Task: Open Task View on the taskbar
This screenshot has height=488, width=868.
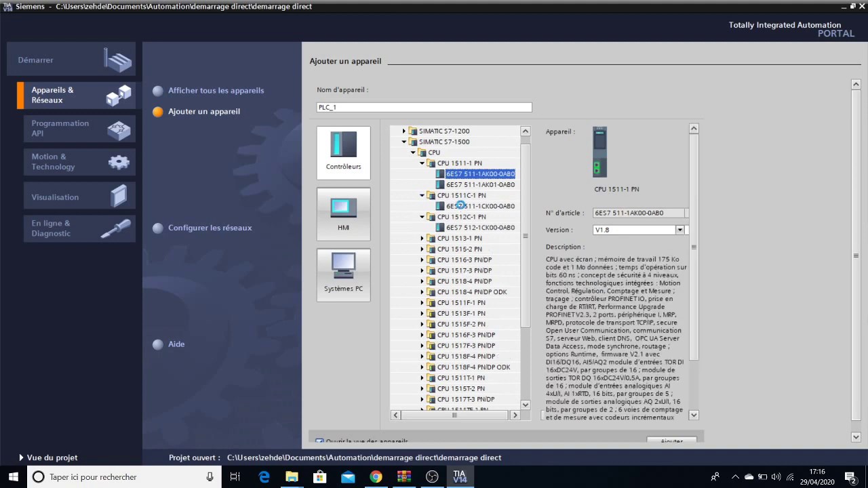Action: click(x=235, y=476)
